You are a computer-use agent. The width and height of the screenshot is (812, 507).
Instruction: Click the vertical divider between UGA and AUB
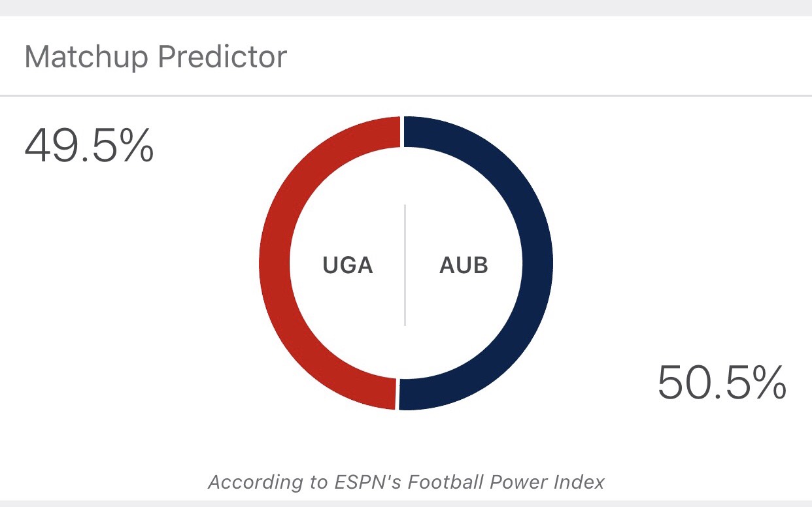(405, 265)
